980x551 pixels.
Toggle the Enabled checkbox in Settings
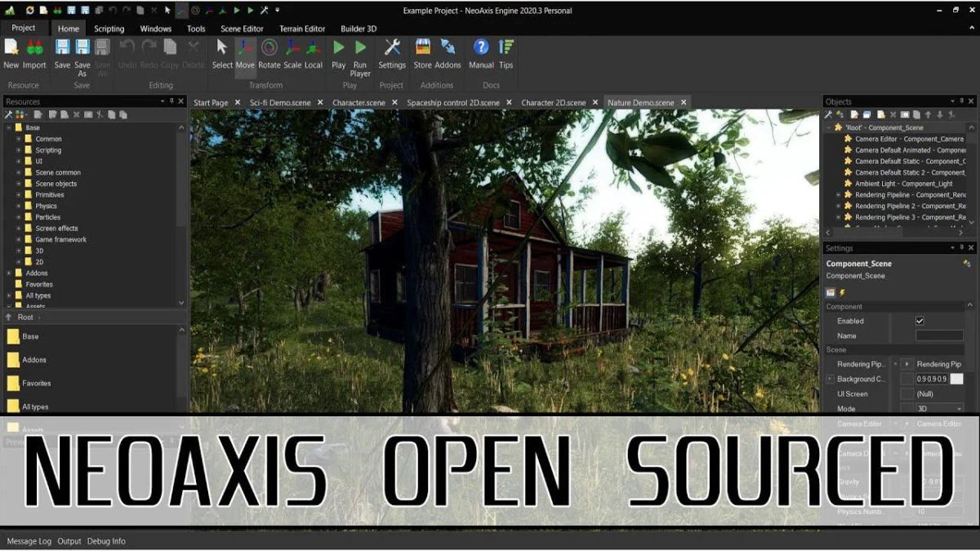pos(920,321)
